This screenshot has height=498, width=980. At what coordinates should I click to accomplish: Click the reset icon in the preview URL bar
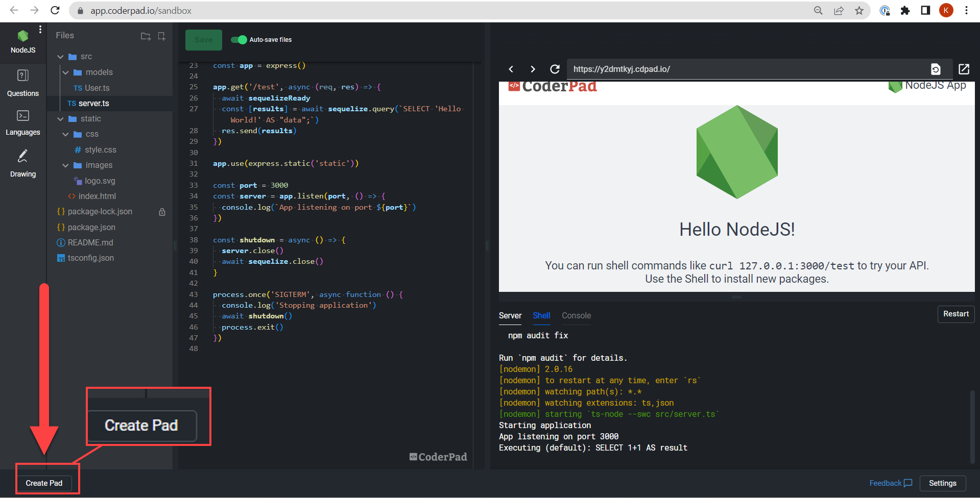935,69
